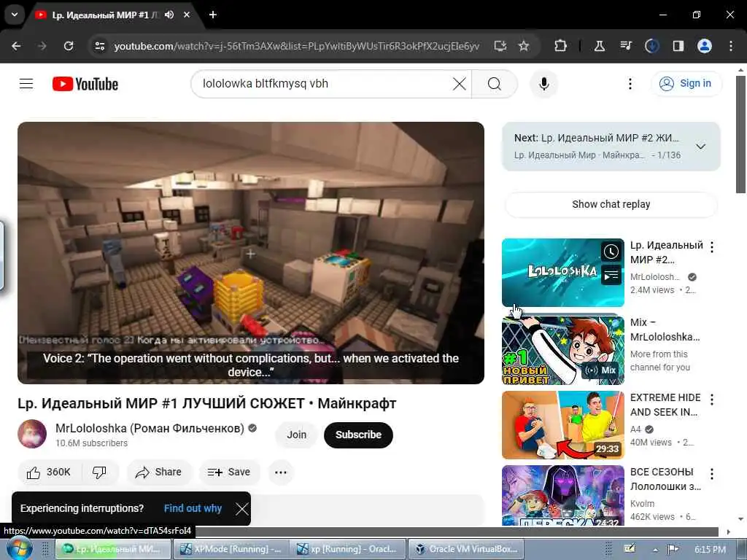Open options for Lp. Идеальный МИР #2

click(712, 247)
